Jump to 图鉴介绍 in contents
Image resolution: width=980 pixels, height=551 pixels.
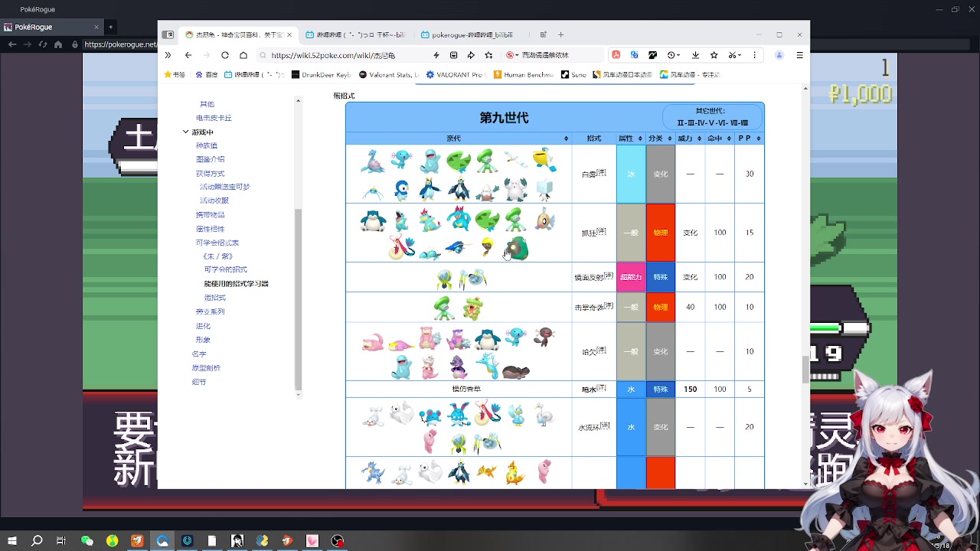pyautogui.click(x=211, y=159)
